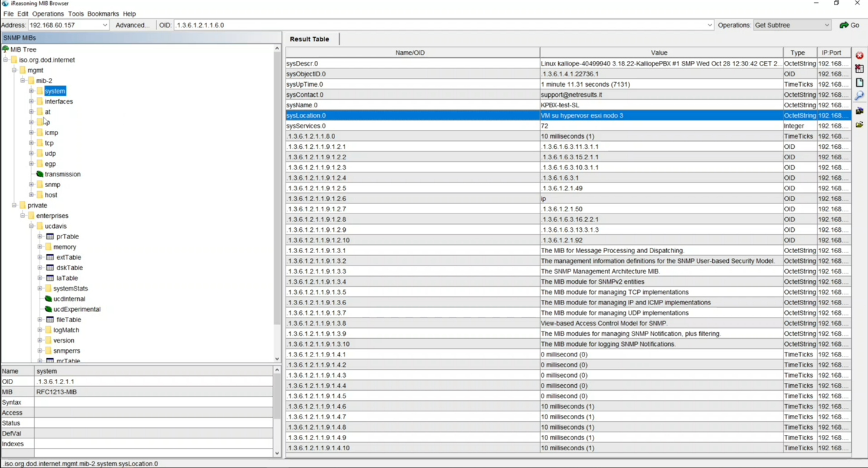Click the red Stop operation icon

coord(859,55)
